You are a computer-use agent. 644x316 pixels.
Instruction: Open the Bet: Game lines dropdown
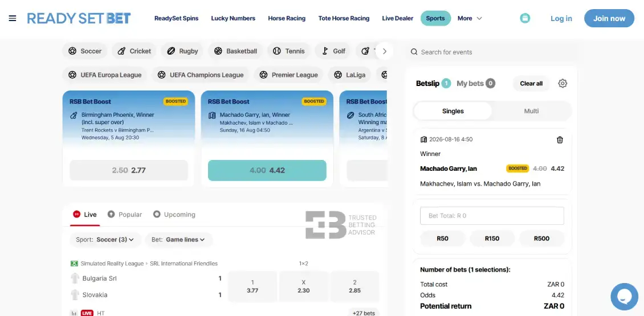pyautogui.click(x=178, y=240)
